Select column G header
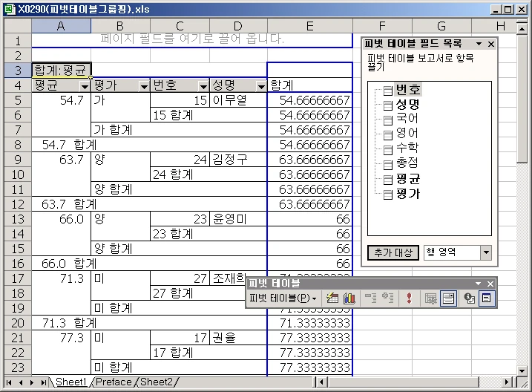The height and width of the screenshot is (392, 532). pyautogui.click(x=441, y=26)
